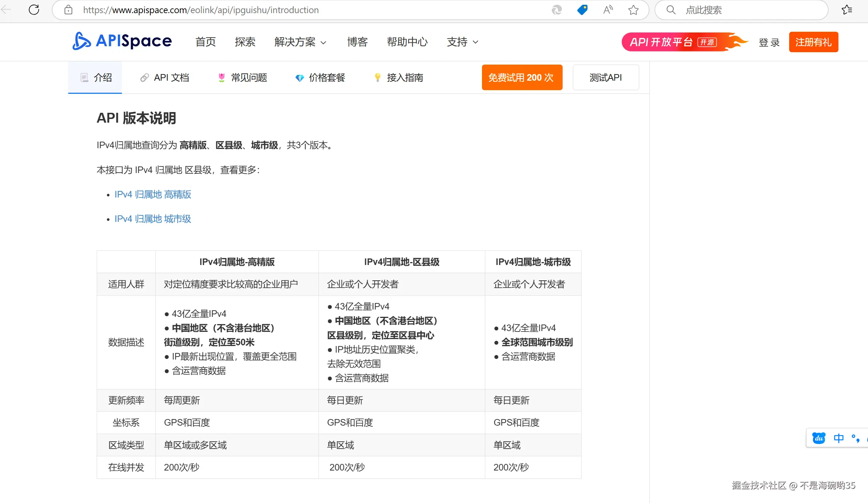
Task: Click the API 开放平台 banner
Action: (684, 42)
